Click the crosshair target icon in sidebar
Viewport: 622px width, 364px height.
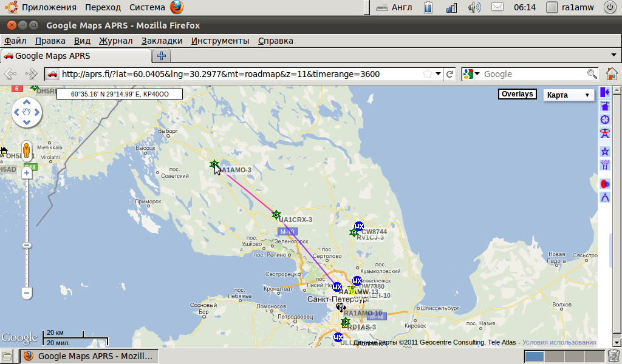coord(605,120)
